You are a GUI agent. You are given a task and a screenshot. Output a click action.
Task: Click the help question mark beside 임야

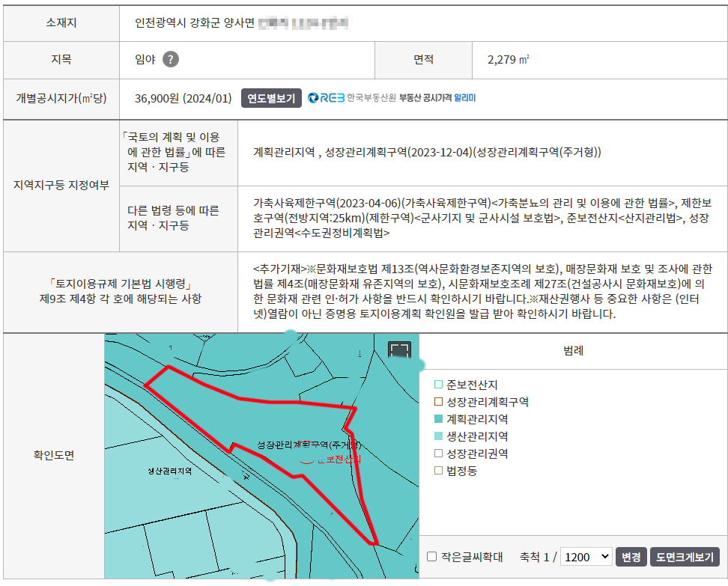tap(171, 60)
